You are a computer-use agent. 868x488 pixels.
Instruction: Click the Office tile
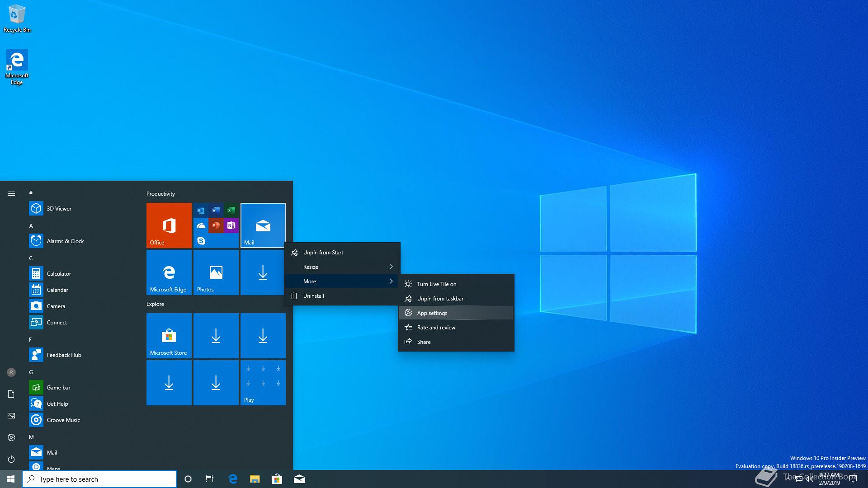[169, 225]
